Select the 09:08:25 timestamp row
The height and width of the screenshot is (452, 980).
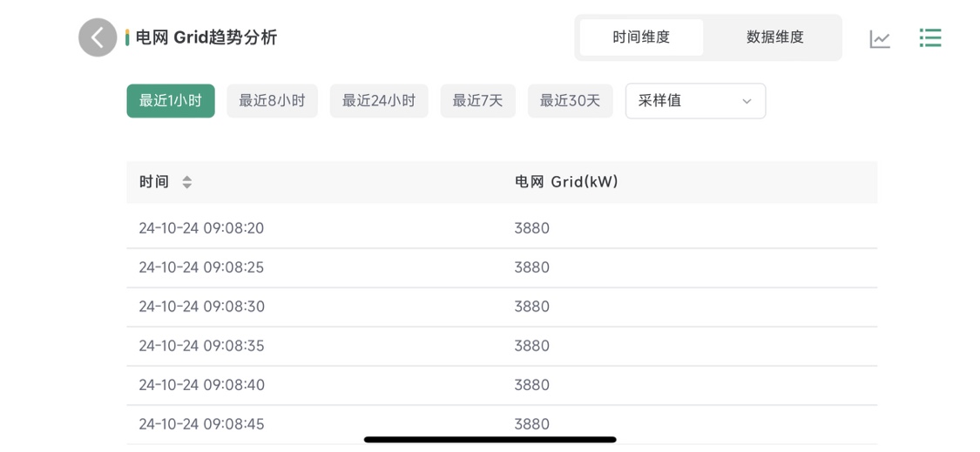(x=201, y=267)
